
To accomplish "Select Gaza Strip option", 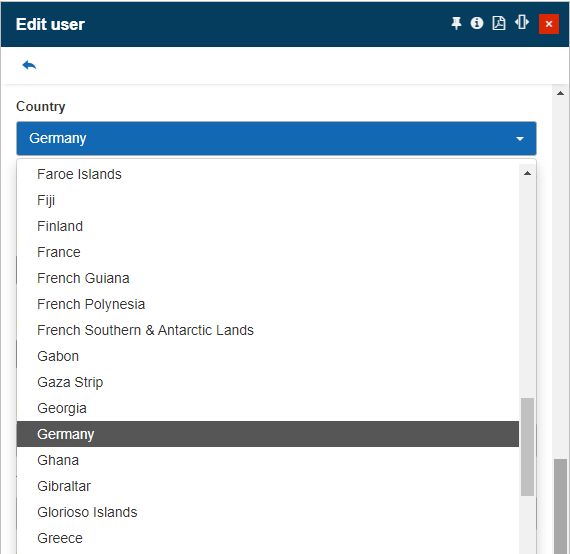I will click(x=268, y=382).
